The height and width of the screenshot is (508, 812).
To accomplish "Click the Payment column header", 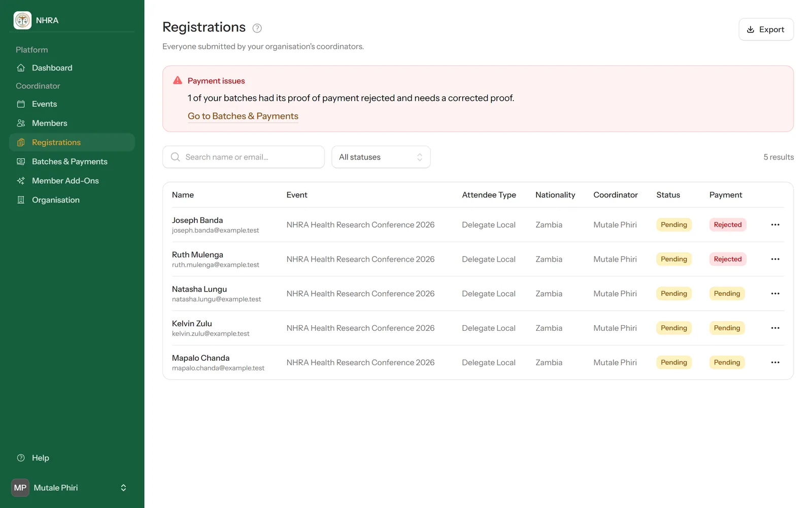I will tap(726, 195).
